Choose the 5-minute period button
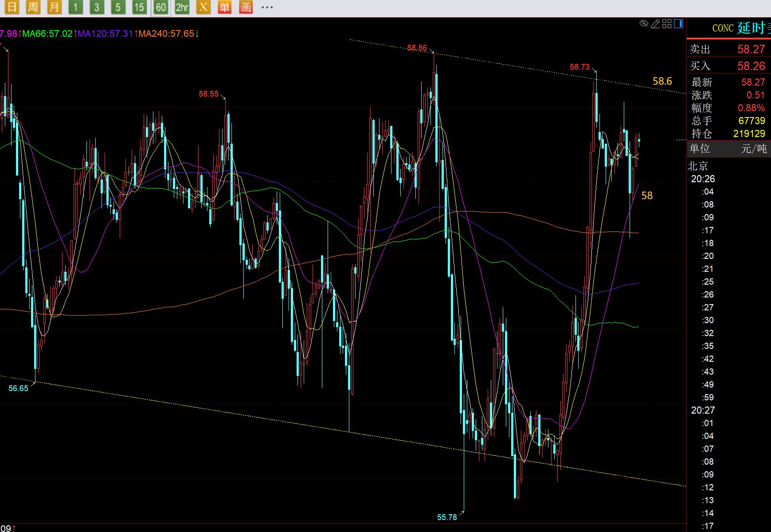The image size is (771, 532). [x=118, y=7]
